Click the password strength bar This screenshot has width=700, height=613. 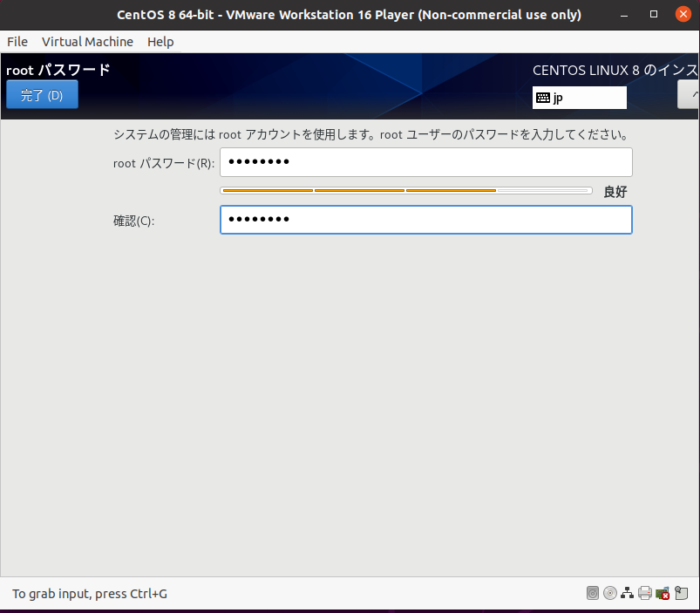pos(405,190)
